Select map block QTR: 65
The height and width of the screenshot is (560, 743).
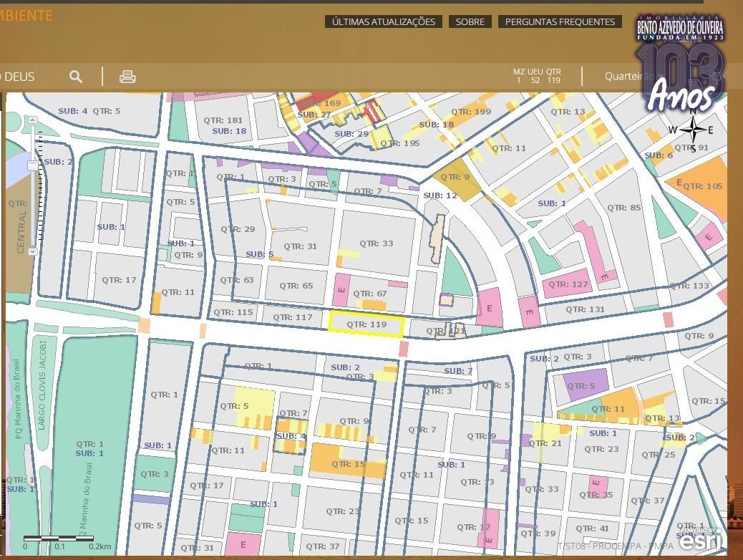pyautogui.click(x=296, y=286)
